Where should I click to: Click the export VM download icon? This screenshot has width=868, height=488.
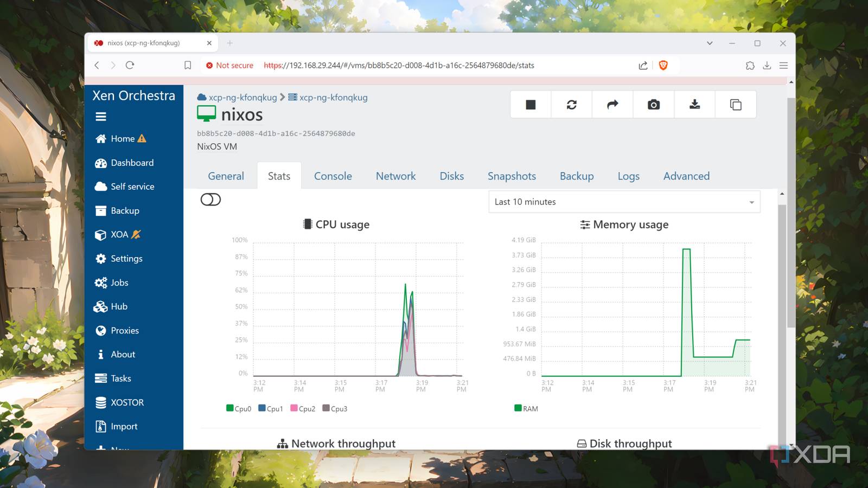click(x=694, y=105)
